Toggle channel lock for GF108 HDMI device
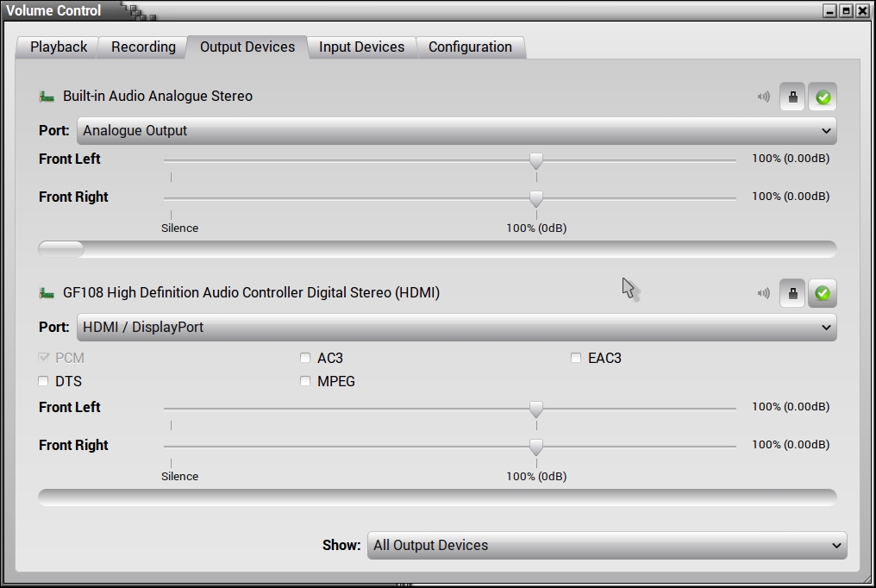Image resolution: width=876 pixels, height=588 pixels. point(792,293)
